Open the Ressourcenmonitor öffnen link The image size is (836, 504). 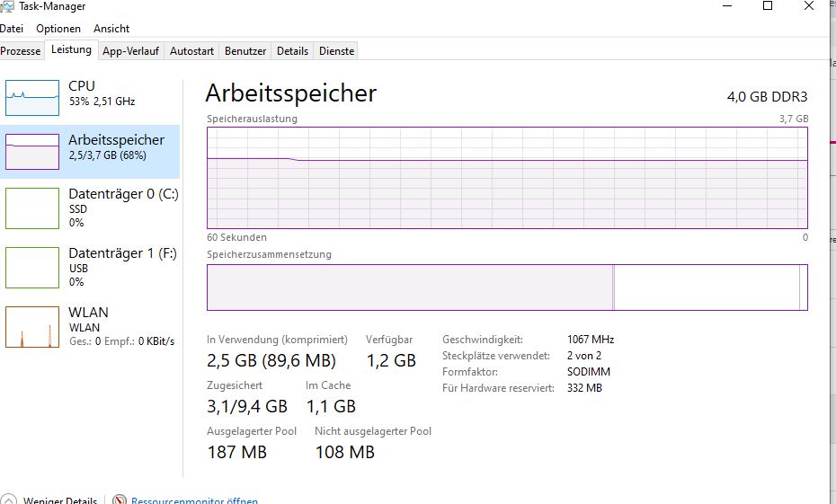pos(194,500)
